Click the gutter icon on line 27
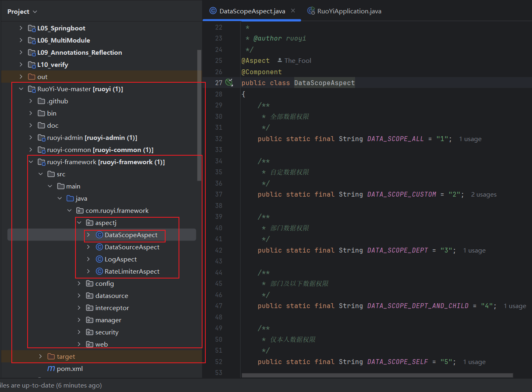The width and height of the screenshot is (532, 392). point(229,83)
